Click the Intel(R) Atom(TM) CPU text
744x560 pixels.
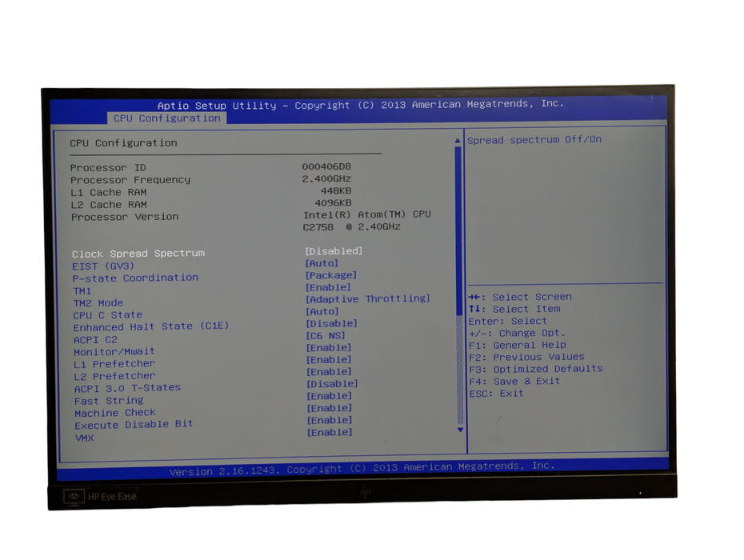(367, 214)
